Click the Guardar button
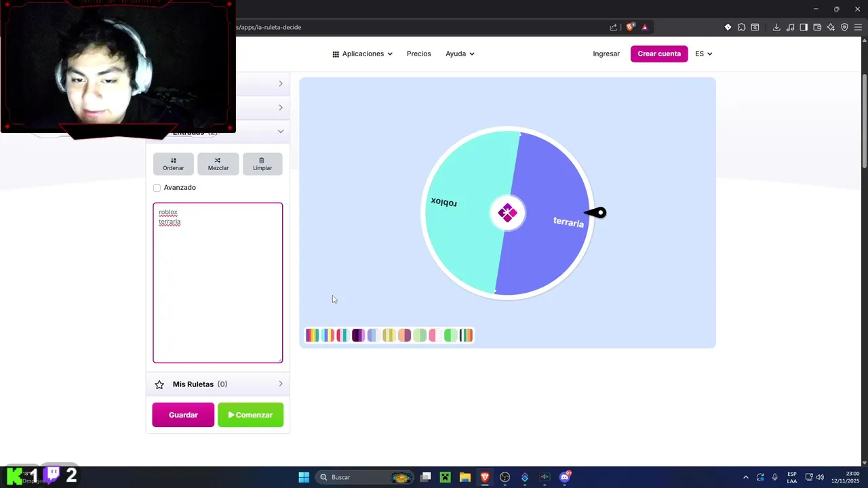The height and width of the screenshot is (488, 868). [x=183, y=415]
